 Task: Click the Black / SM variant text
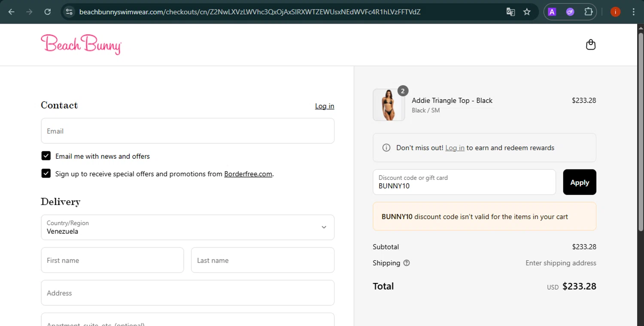[x=425, y=110]
